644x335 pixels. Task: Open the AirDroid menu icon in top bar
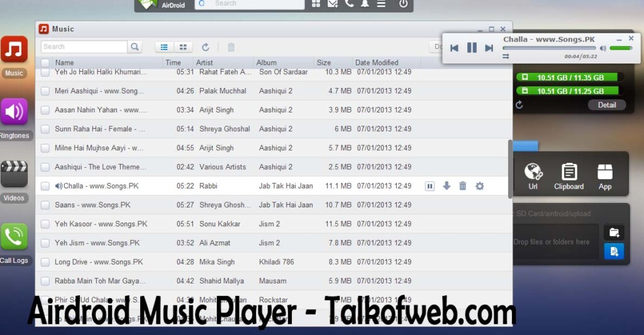382,4
